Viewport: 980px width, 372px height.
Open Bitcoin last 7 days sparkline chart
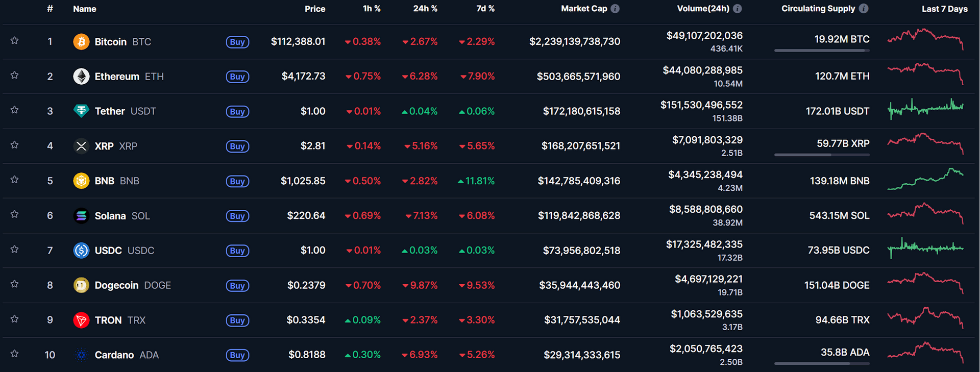click(x=925, y=39)
